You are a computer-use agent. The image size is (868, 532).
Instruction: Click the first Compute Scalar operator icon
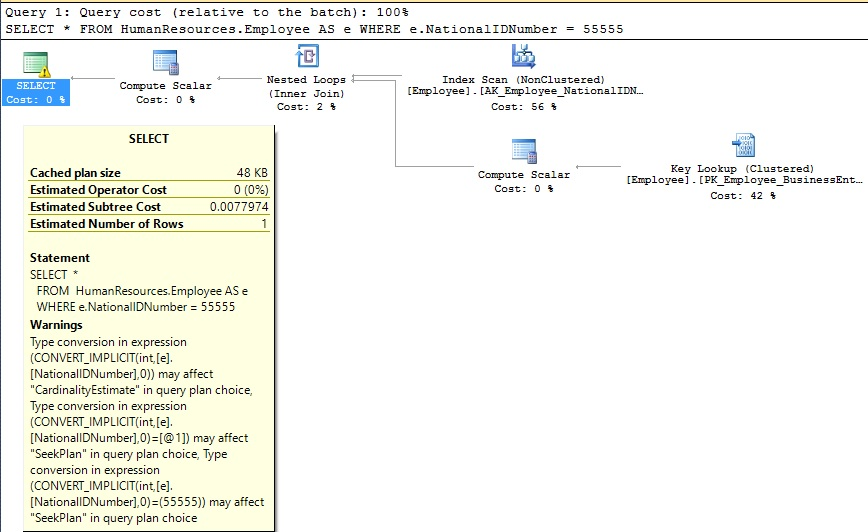(x=166, y=63)
